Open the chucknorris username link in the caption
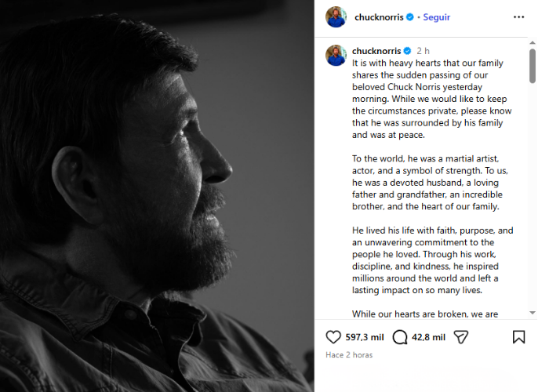This screenshot has height=392, width=549. pos(376,51)
